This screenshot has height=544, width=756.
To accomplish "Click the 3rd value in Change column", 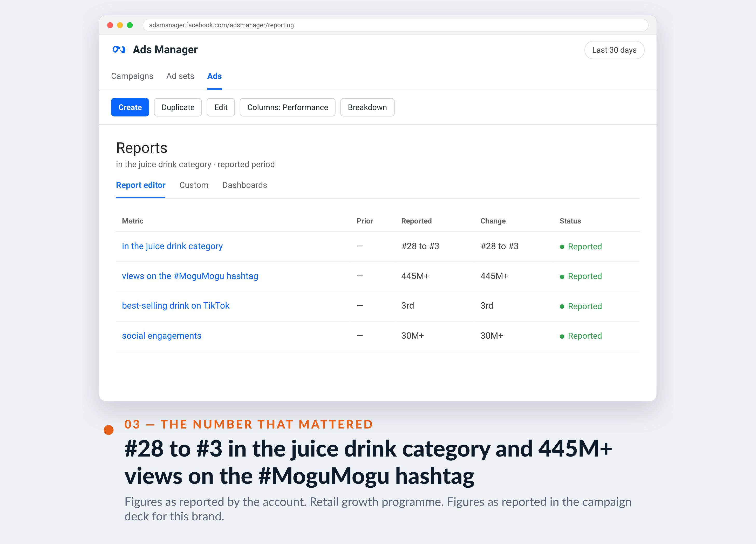I will tap(487, 306).
